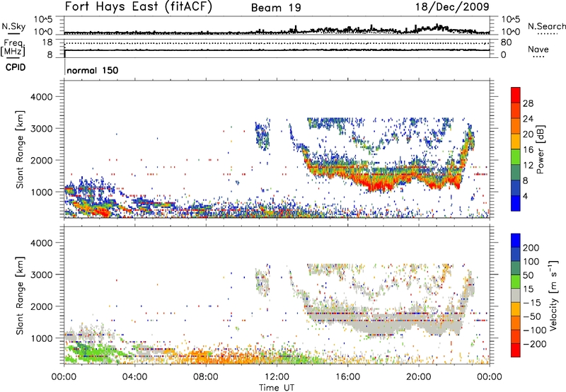Click the '04:00' time axis label
Screen dimensions: 566x392
point(134,377)
